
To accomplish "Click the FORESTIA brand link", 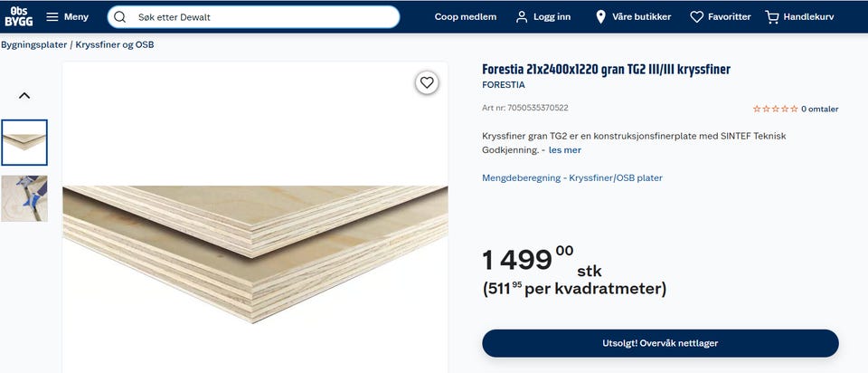I will pos(504,85).
